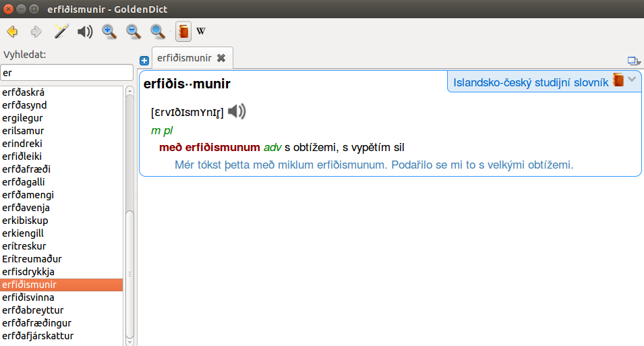Click the word list scrollbar thumb
Screen dimensions: 644x346
(x=129, y=274)
